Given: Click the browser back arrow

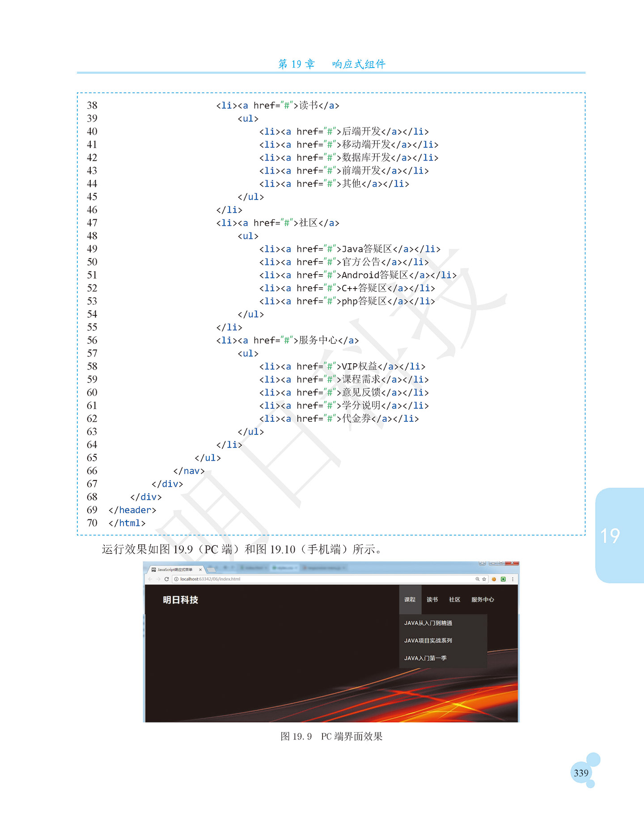Looking at the screenshot, I should [150, 579].
